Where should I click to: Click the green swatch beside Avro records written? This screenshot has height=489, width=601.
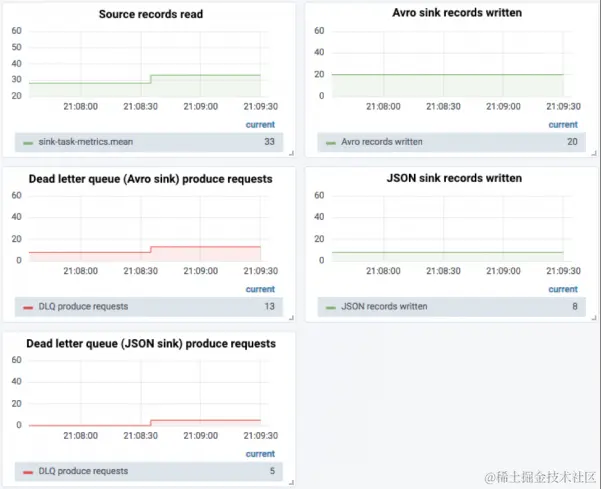(331, 143)
